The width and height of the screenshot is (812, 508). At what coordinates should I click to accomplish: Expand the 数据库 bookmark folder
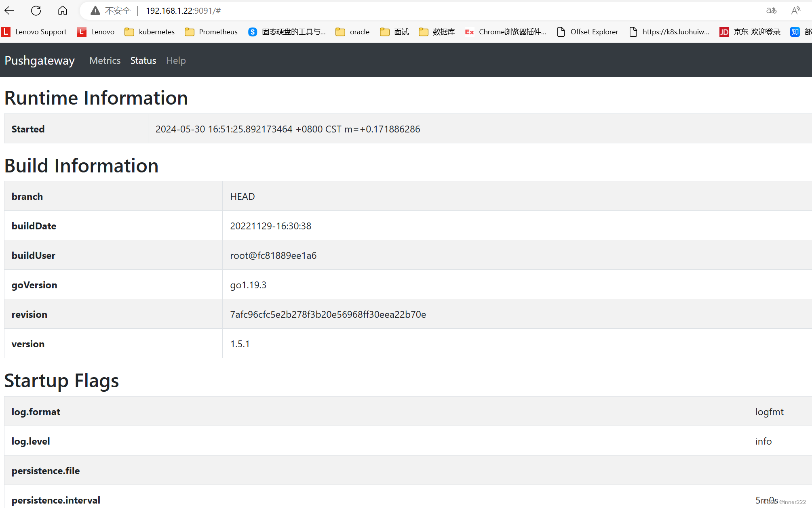tap(437, 31)
